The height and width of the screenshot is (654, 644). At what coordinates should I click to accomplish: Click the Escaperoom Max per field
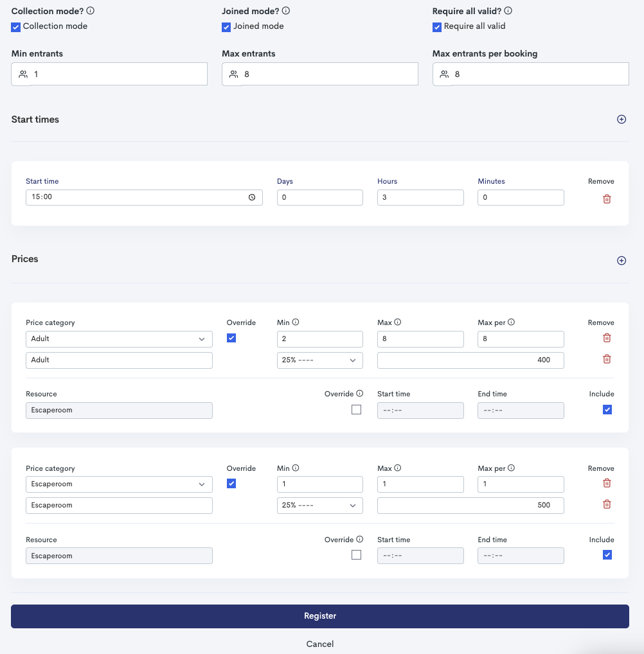[x=521, y=484]
